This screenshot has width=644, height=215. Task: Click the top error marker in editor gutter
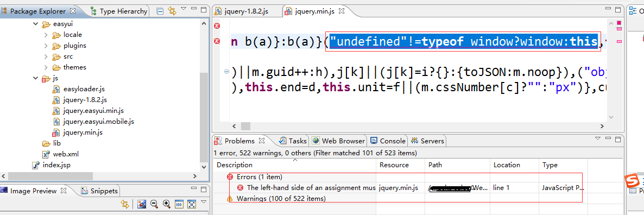click(217, 26)
